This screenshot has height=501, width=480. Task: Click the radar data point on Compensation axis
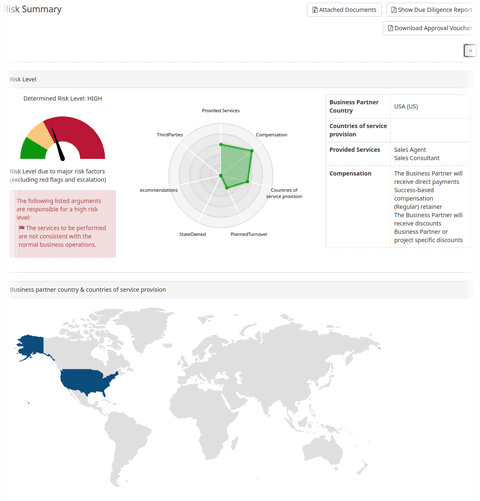(252, 151)
